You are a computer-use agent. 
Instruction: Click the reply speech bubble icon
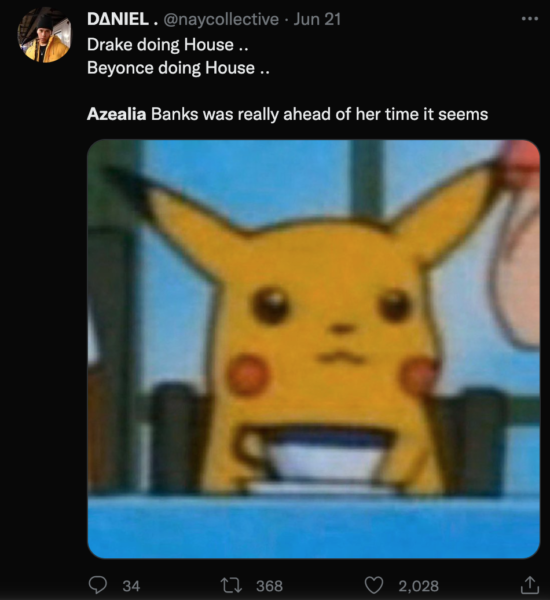click(98, 585)
